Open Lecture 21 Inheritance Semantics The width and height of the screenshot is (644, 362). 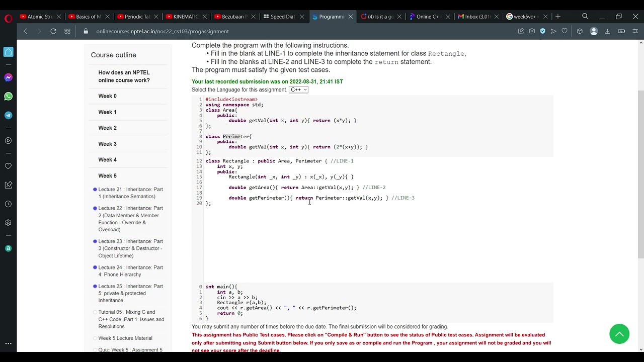(x=131, y=193)
